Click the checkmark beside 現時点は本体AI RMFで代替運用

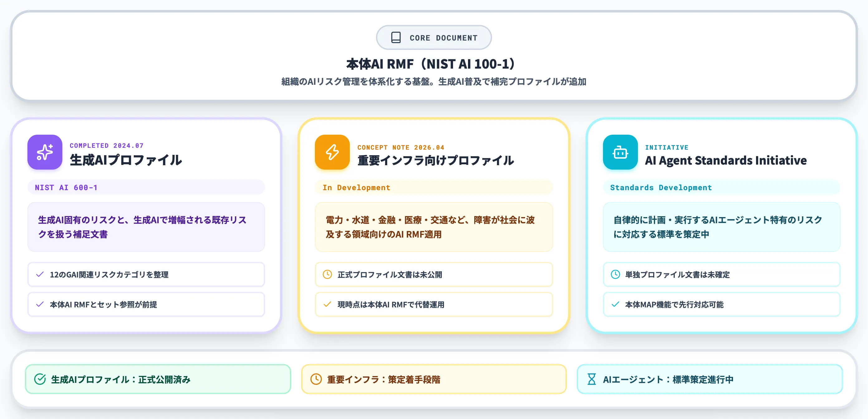(327, 304)
